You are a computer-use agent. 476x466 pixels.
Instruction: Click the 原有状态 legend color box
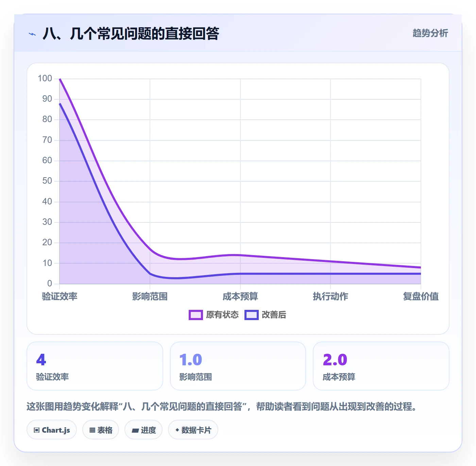tap(196, 315)
